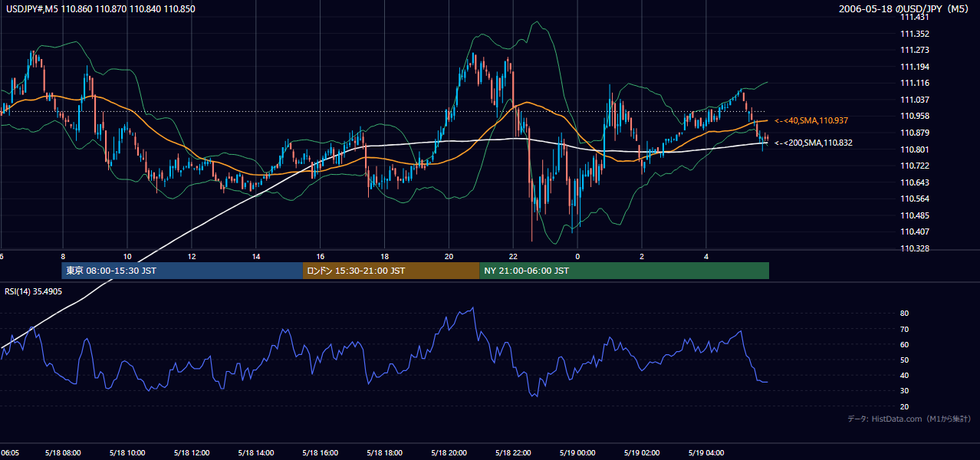
Task: Click price axis value 110.485
Action: [914, 215]
